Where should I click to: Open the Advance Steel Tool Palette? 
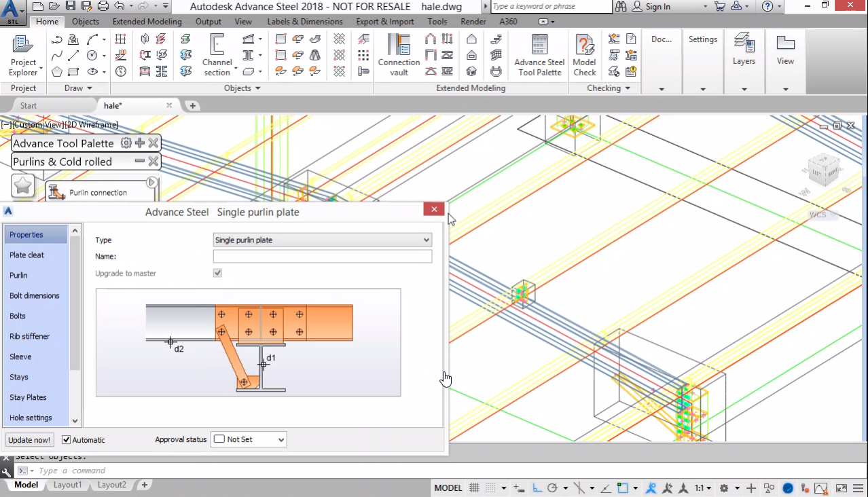pyautogui.click(x=539, y=56)
